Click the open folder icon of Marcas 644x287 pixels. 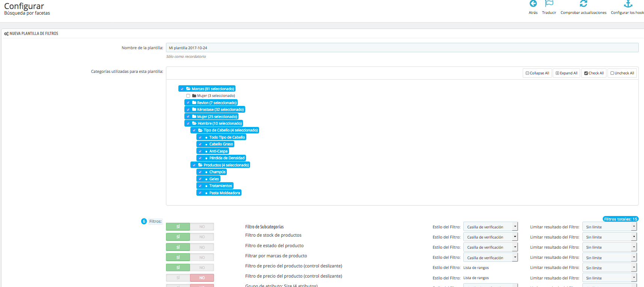tap(189, 89)
